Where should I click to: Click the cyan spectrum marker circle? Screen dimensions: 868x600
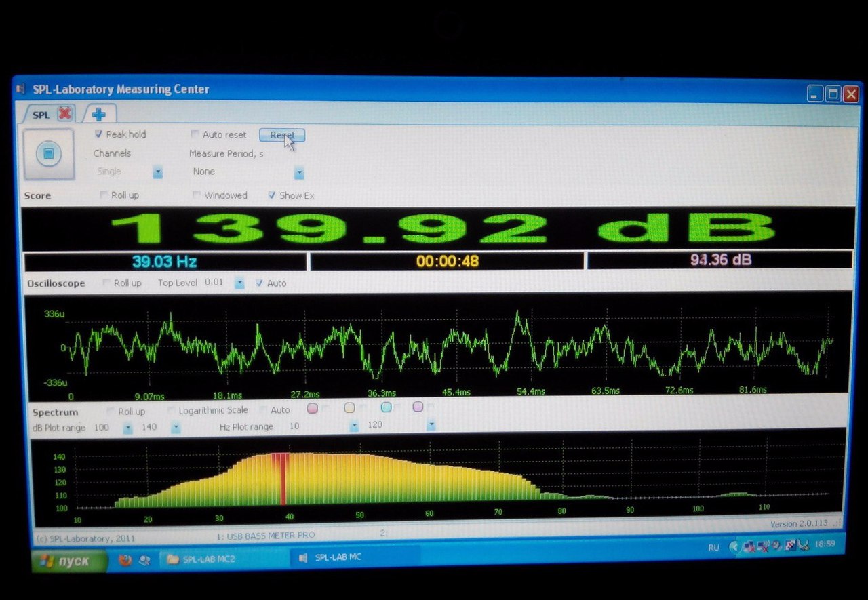[387, 407]
